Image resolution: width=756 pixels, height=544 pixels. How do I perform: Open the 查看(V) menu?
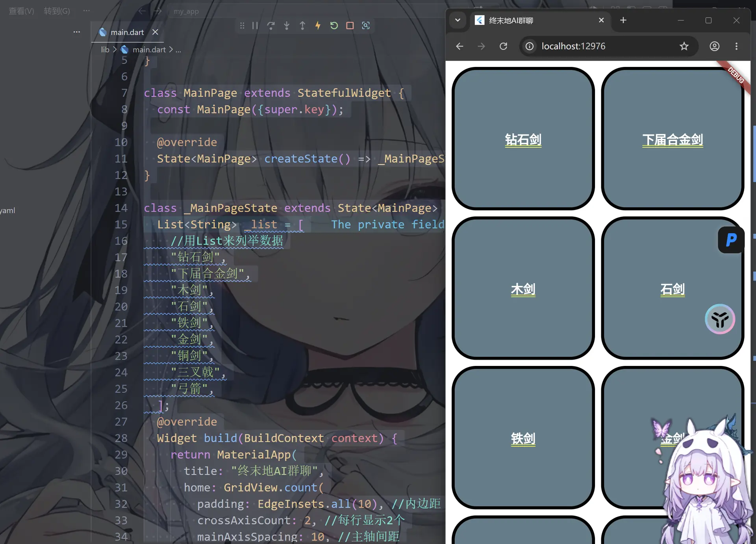[x=22, y=11]
